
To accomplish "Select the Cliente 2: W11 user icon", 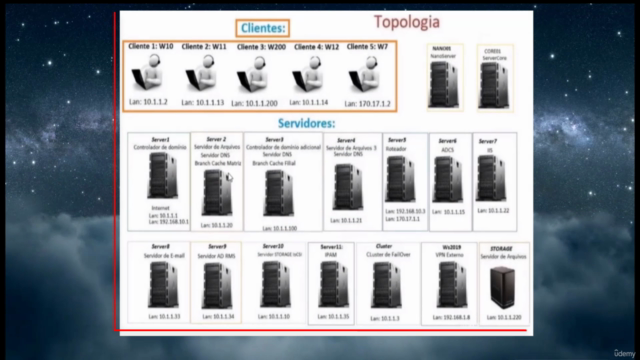I will [x=201, y=73].
